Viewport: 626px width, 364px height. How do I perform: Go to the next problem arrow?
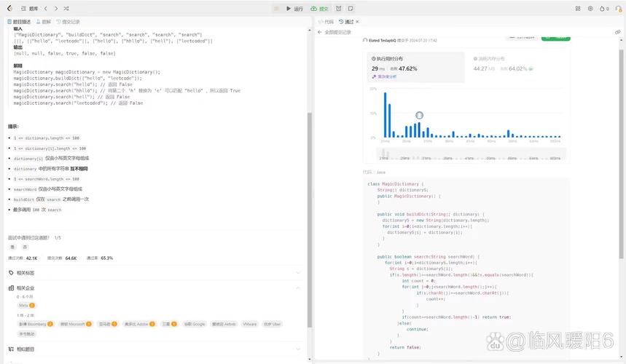click(55, 9)
